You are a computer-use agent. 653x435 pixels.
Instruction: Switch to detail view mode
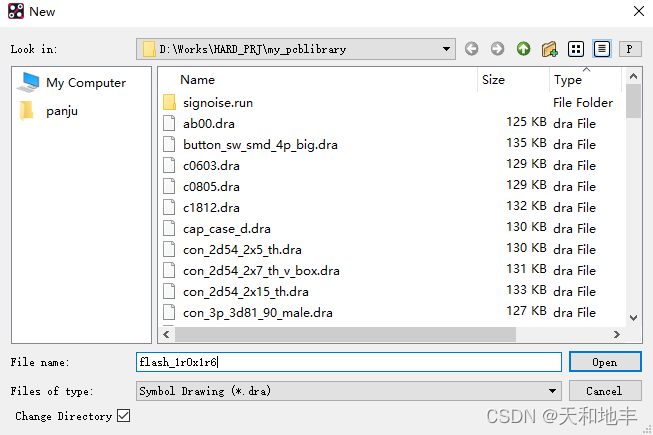[x=602, y=49]
